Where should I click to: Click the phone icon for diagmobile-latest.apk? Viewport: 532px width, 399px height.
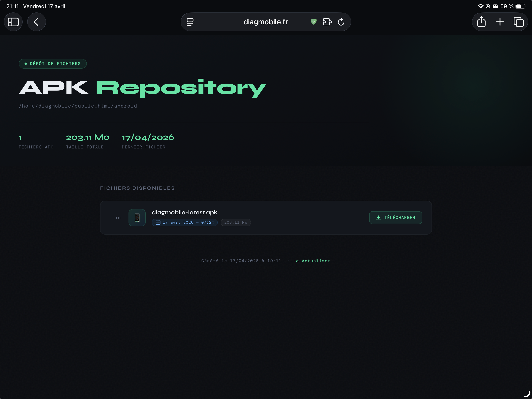click(x=137, y=218)
